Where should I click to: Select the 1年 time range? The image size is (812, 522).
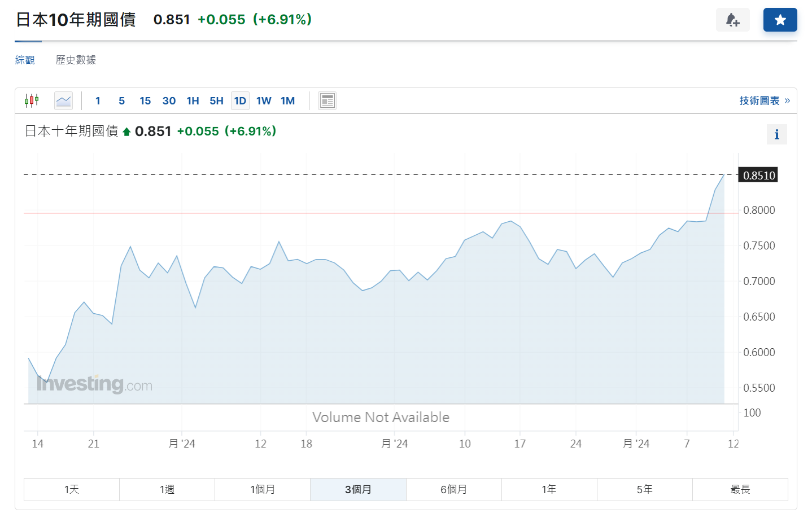[x=549, y=489]
